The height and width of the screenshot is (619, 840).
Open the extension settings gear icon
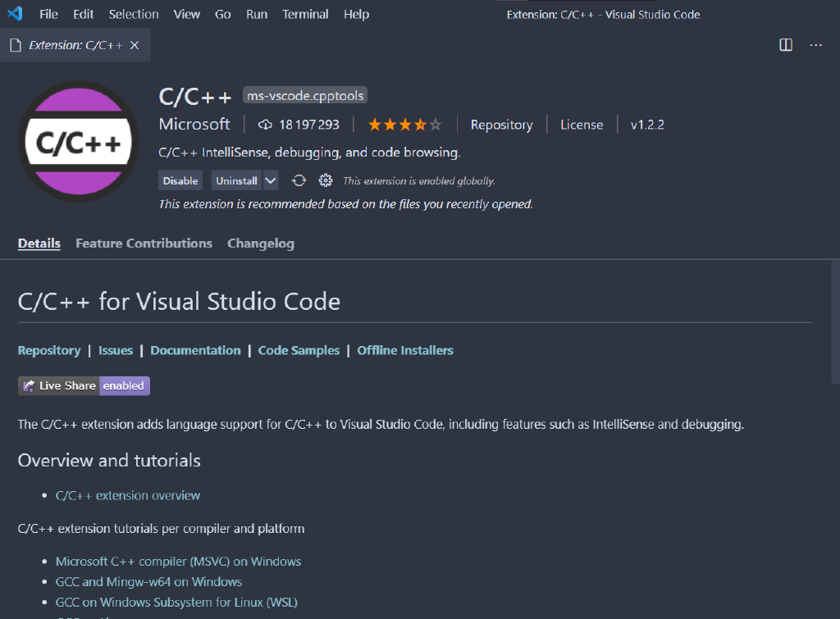tap(326, 180)
